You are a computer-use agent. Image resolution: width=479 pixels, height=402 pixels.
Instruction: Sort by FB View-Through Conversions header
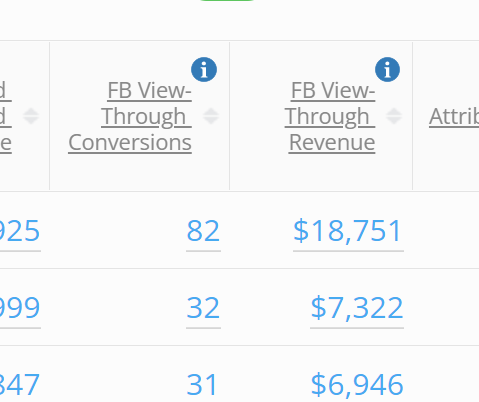tap(130, 116)
